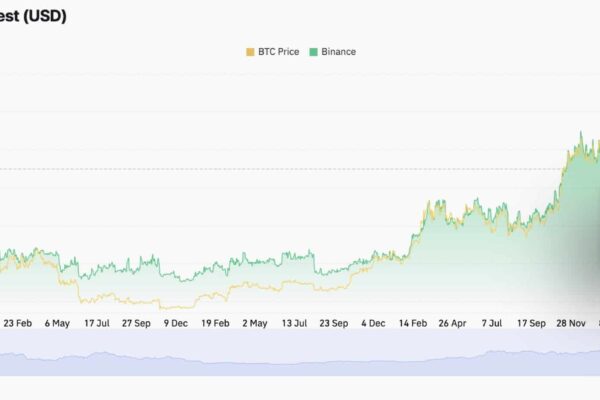Click the 17 Jul axis label

point(98,323)
